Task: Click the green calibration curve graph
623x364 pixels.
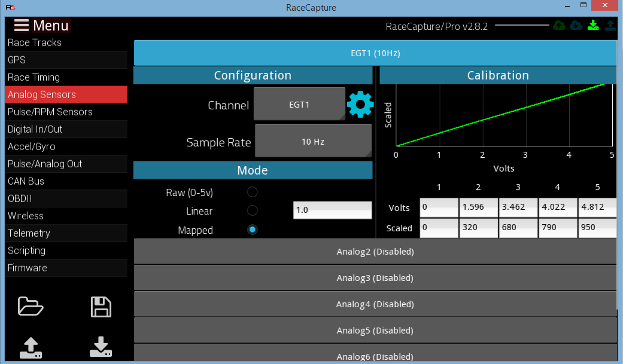Action: point(504,115)
